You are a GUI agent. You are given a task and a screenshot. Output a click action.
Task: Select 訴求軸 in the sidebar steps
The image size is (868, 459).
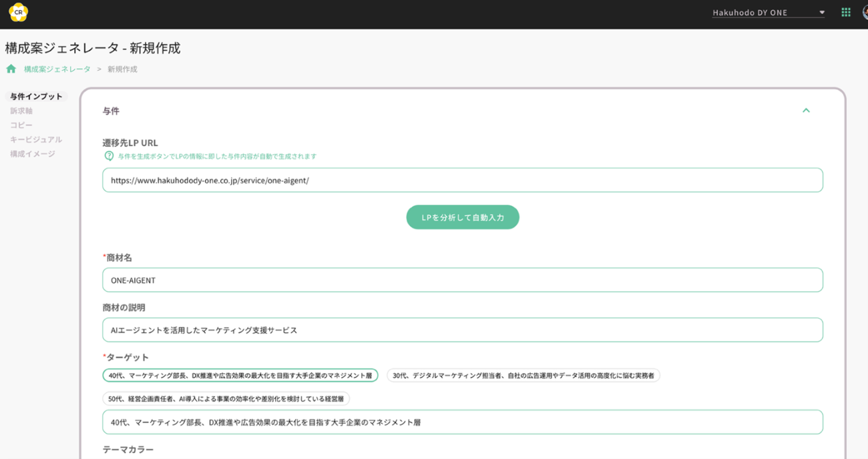click(20, 111)
